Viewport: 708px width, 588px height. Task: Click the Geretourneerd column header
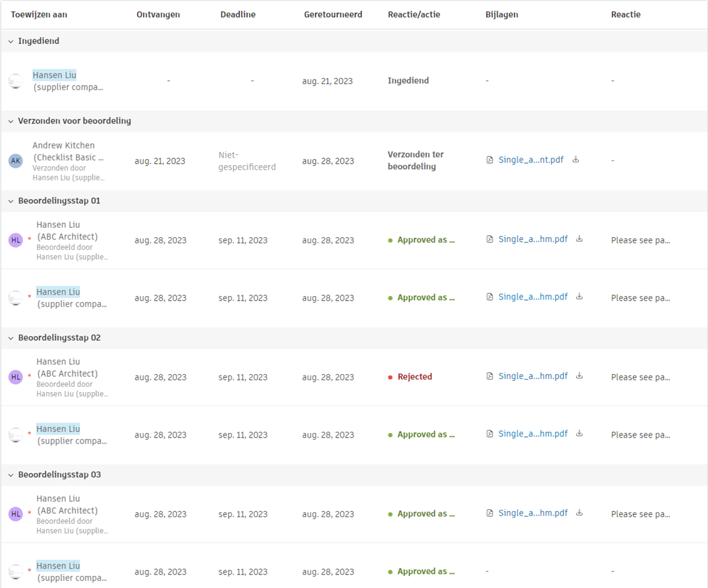[333, 15]
